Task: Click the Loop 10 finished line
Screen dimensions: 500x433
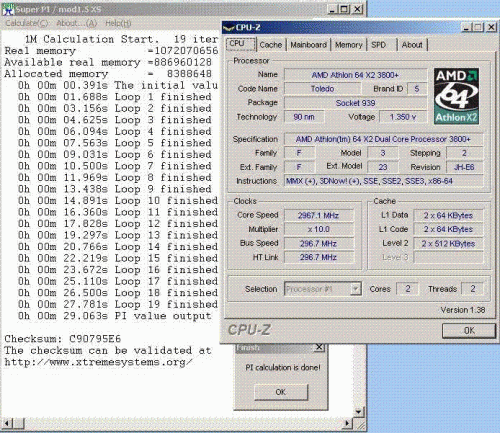Action: (x=118, y=201)
